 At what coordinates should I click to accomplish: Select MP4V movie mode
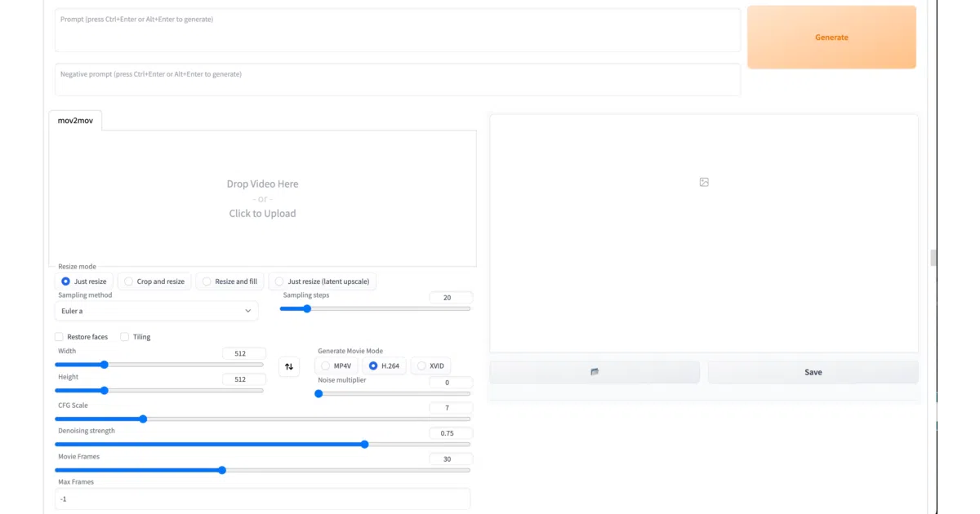point(336,366)
